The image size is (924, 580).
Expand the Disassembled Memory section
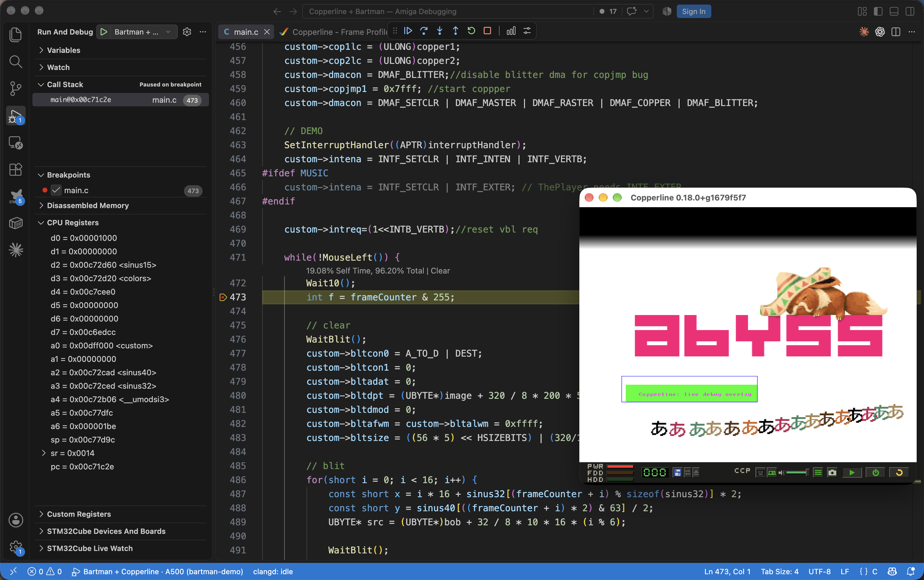(x=120, y=206)
